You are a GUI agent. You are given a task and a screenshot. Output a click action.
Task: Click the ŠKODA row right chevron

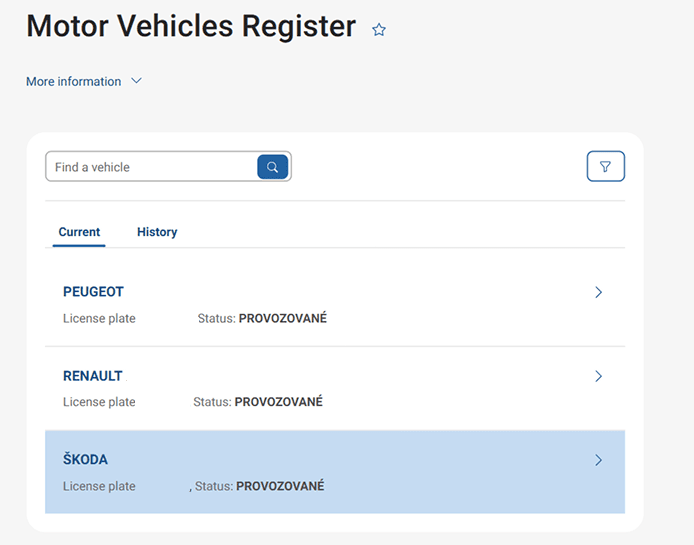[x=598, y=461]
